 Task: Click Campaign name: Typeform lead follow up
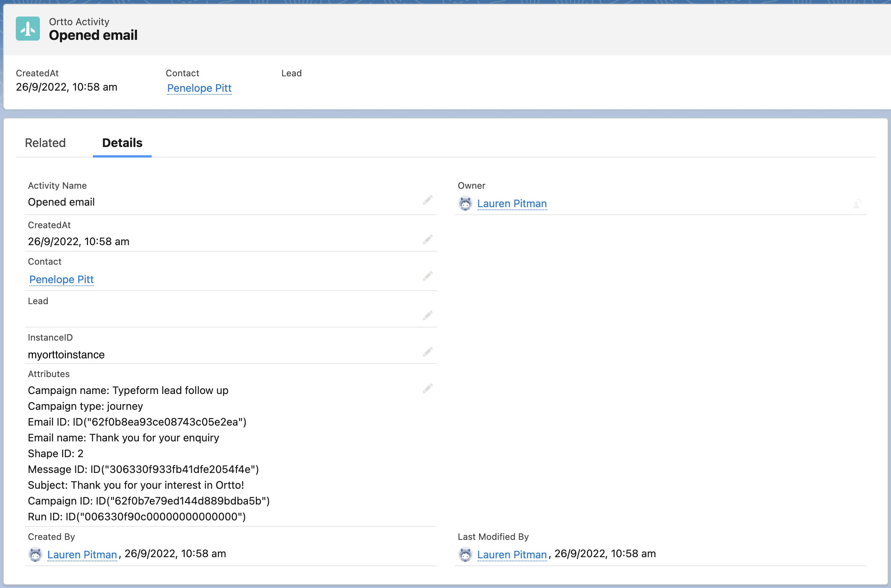(128, 391)
